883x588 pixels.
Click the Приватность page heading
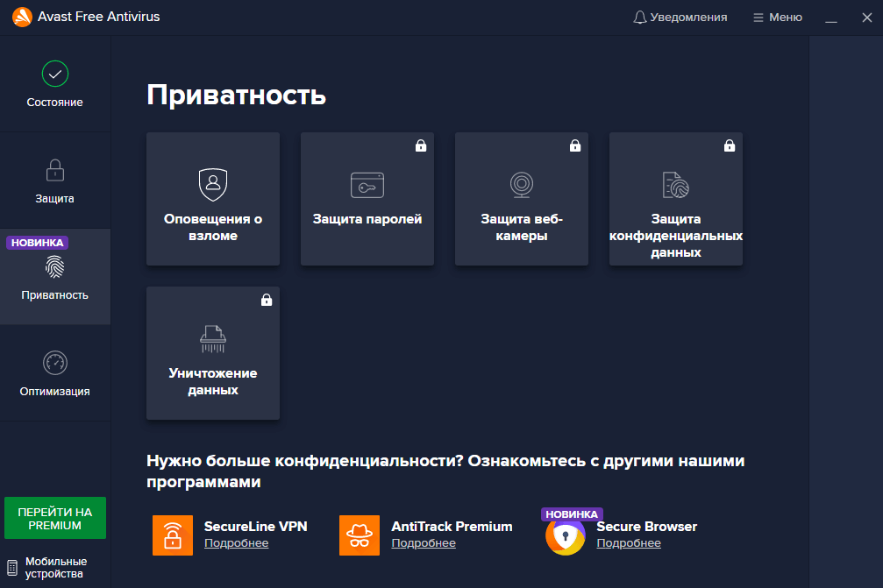(x=237, y=95)
